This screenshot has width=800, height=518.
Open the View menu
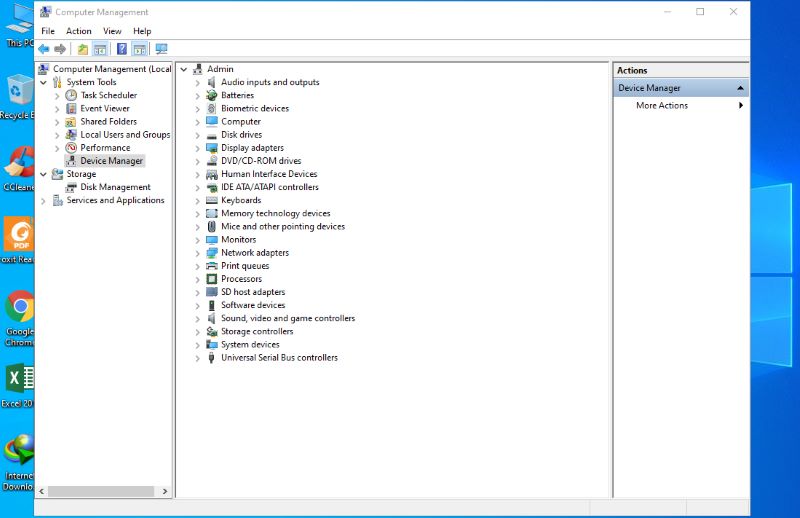(112, 31)
